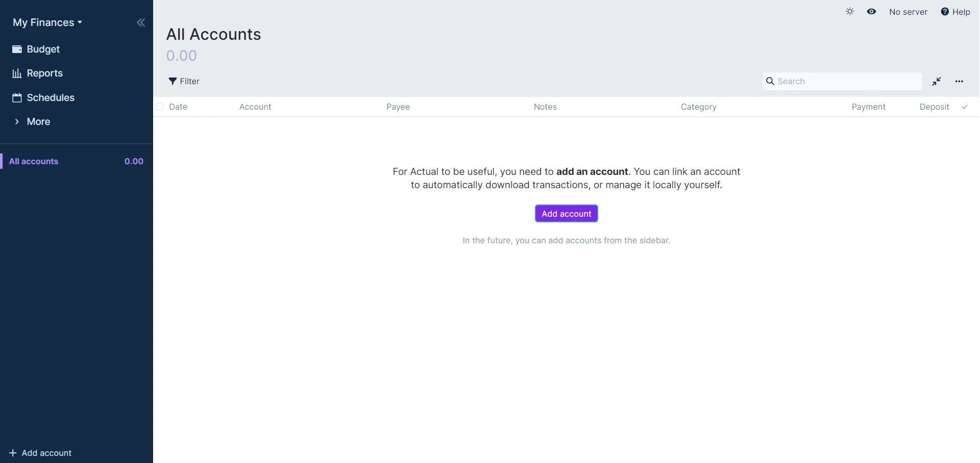This screenshot has height=463, width=980.
Task: Switch theme using the sun icon
Action: (850, 12)
